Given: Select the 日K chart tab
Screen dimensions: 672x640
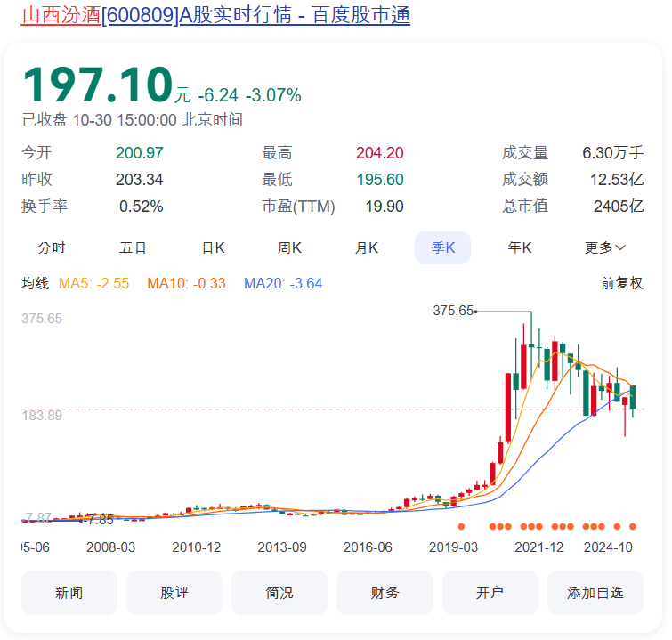Looking at the screenshot, I should 213,247.
